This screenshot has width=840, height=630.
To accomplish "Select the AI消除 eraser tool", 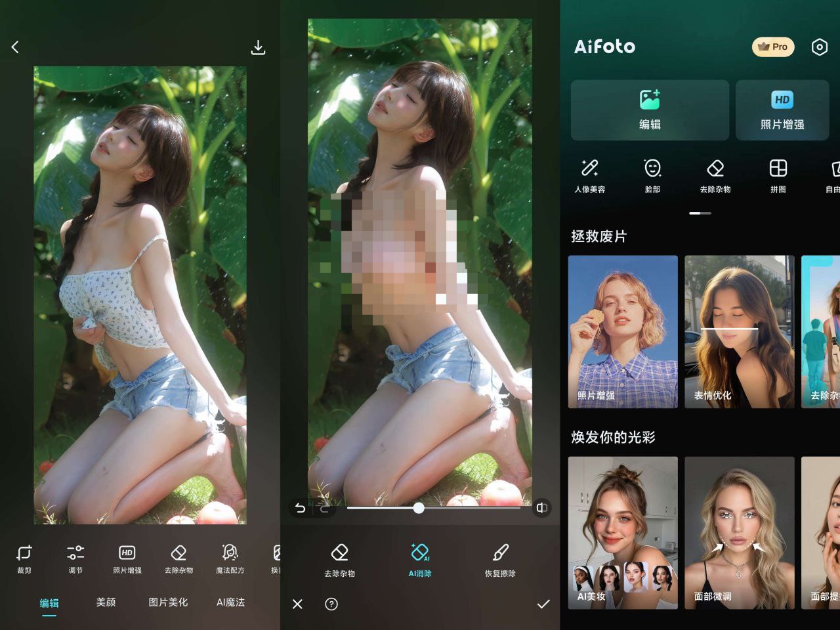I will pyautogui.click(x=419, y=559).
